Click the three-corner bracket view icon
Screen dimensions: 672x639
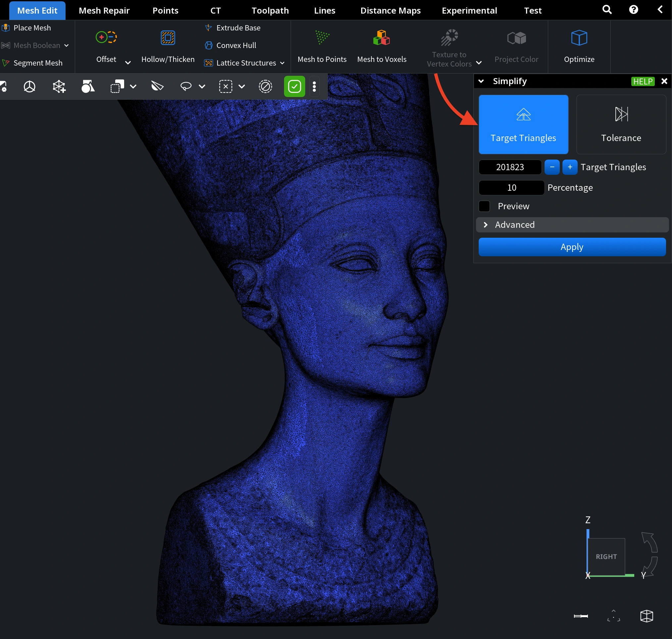613,616
